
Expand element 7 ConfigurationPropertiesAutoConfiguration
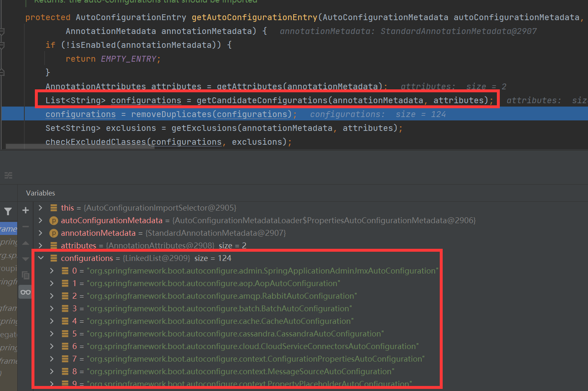click(52, 359)
